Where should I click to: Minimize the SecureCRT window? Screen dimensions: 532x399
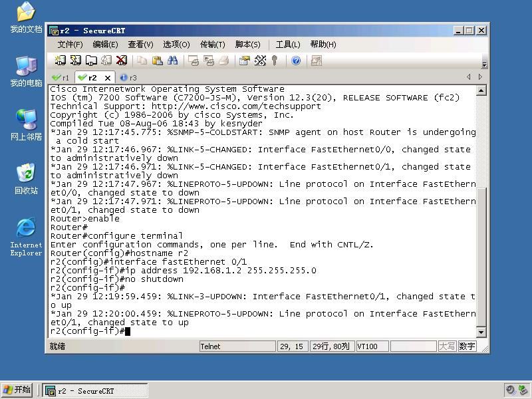(x=458, y=31)
